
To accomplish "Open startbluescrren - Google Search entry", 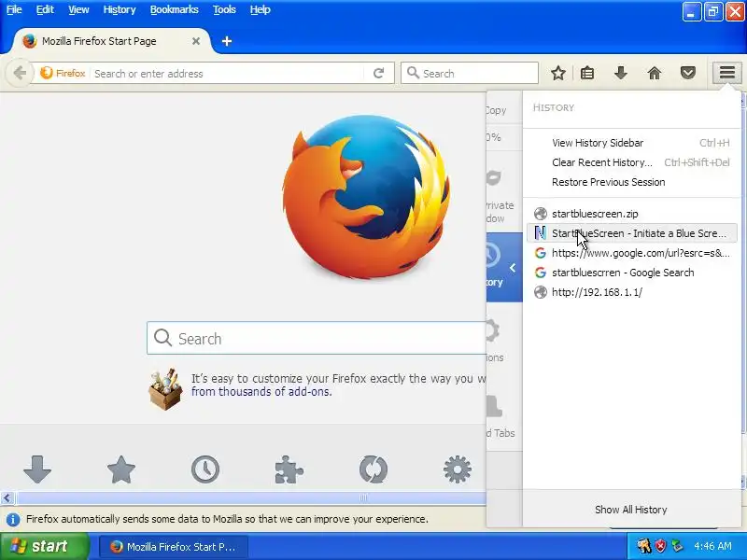I will [x=632, y=273].
